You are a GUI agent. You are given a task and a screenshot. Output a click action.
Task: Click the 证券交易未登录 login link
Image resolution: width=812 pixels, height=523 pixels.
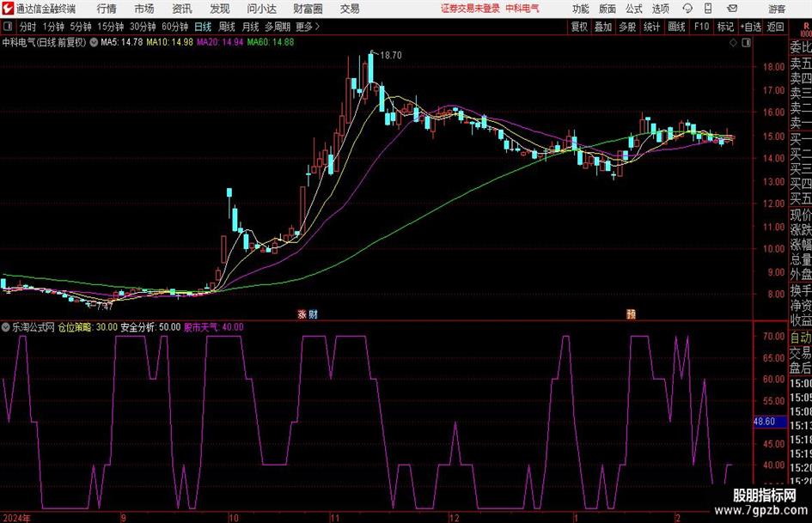pos(470,9)
